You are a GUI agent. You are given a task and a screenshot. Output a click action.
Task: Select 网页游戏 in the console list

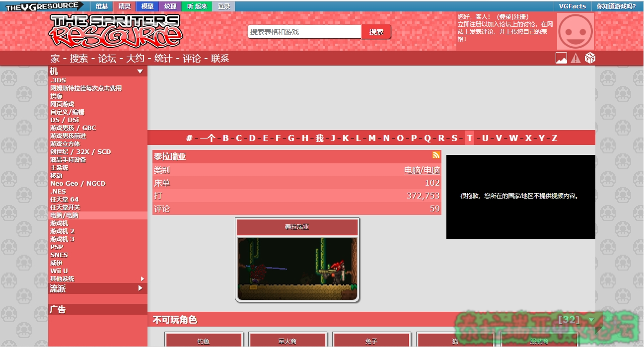pos(62,104)
